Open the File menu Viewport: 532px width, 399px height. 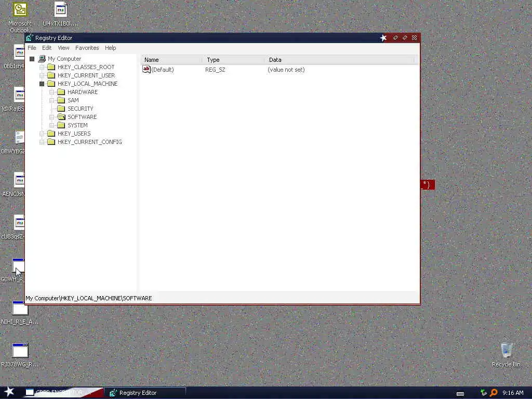(32, 48)
